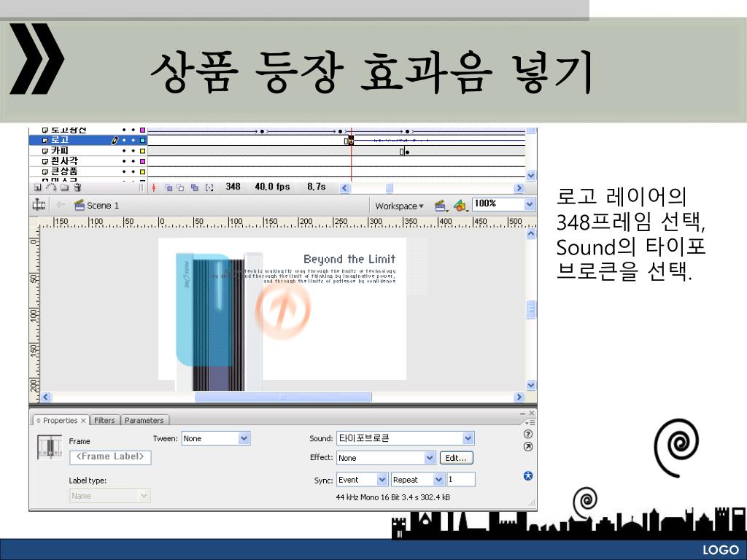Enable Onion Skin Outlines button
Image resolution: width=747 pixels, height=560 pixels.
click(x=181, y=187)
